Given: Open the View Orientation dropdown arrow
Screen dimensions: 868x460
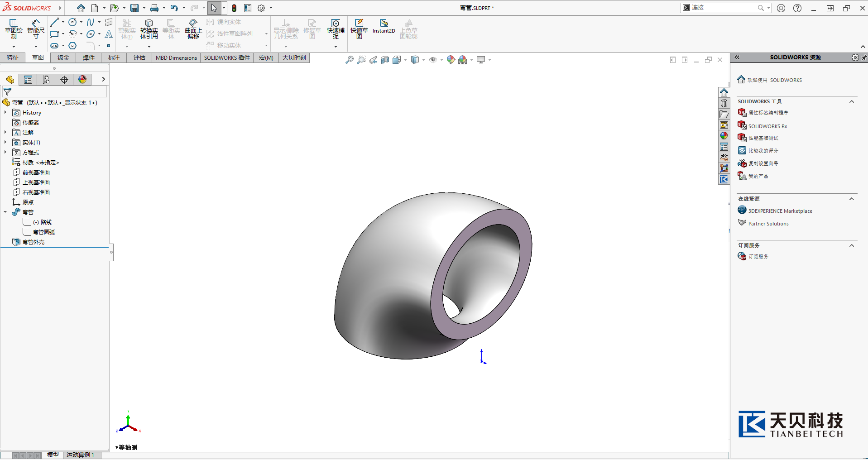Looking at the screenshot, I should (x=405, y=60).
